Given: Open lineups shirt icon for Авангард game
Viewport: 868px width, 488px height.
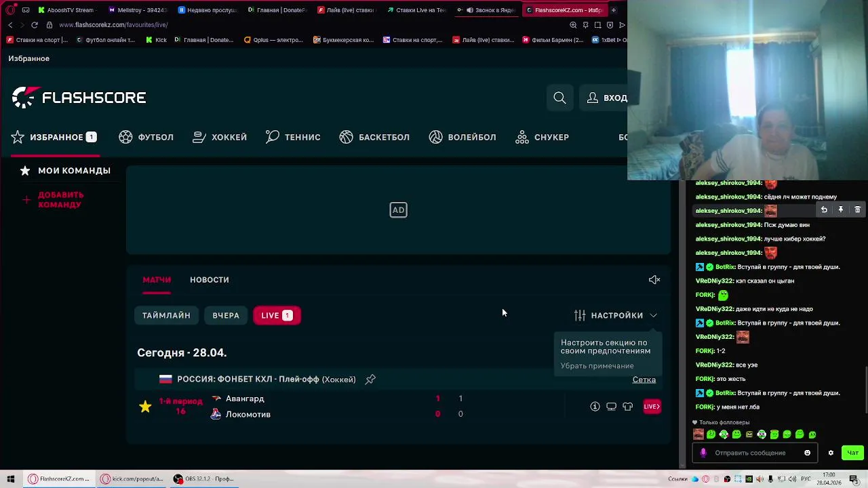Looking at the screenshot, I should 627,407.
